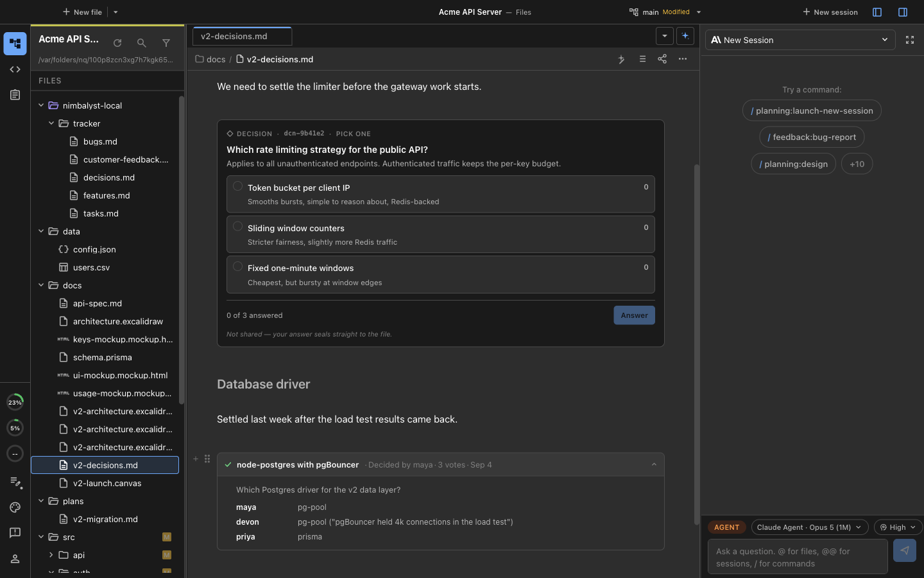Open schema.prisma file

(102, 357)
